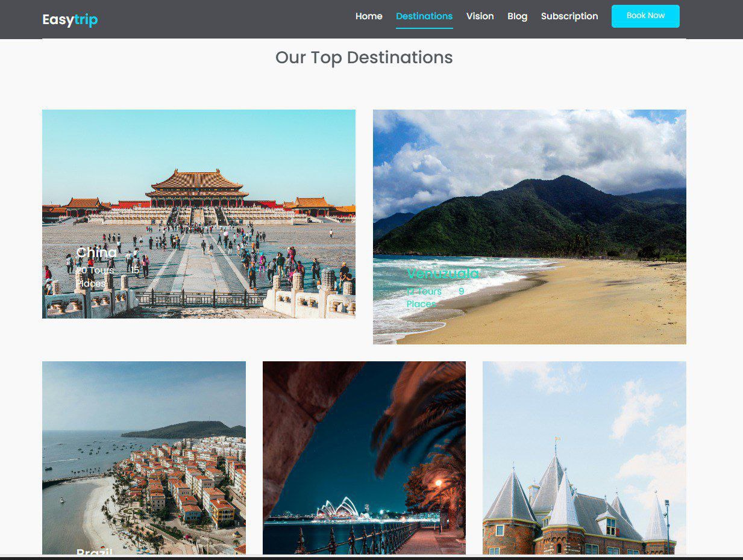Open the China destination card

coord(199,214)
